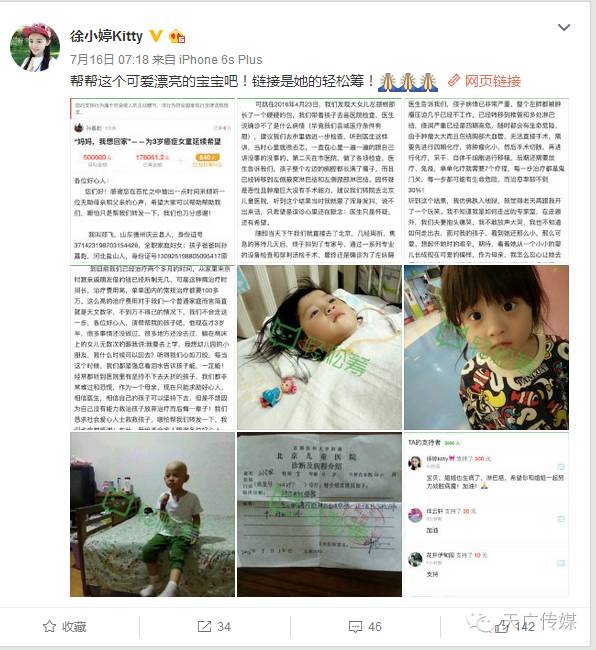Open the supporters list screenshot thumbnail
The width and height of the screenshot is (596, 650).
click(486, 514)
